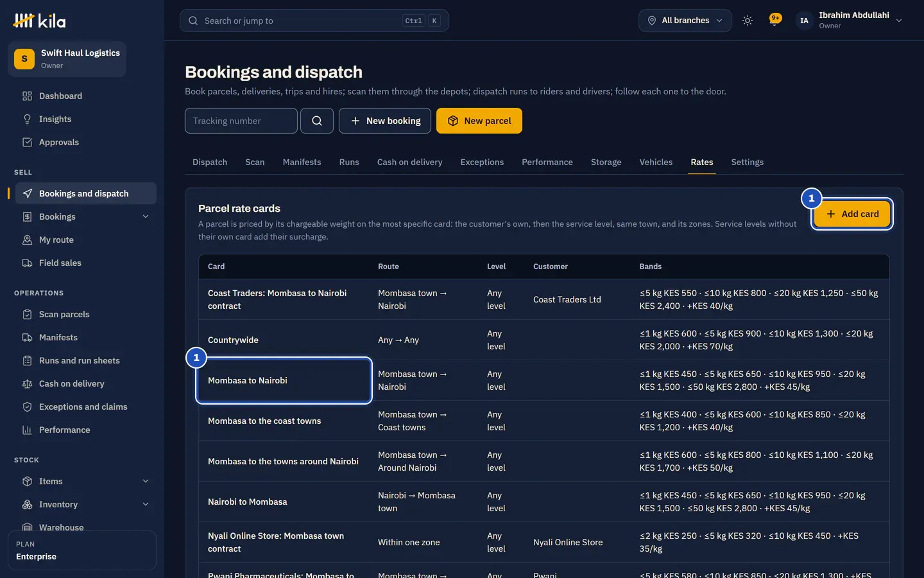Open the Settings tab
Image resolution: width=924 pixels, height=578 pixels.
[747, 162]
